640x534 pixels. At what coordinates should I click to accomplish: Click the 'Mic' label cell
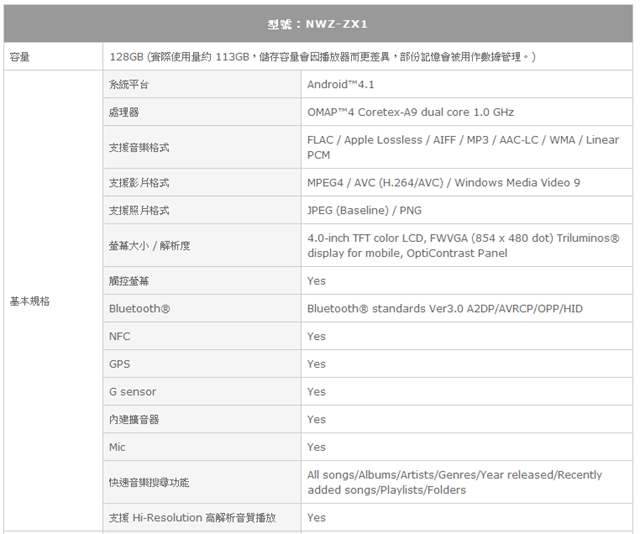click(202, 447)
